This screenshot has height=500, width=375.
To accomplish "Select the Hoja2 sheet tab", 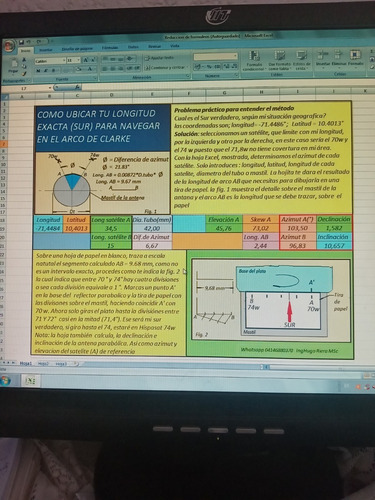I will click(43, 364).
